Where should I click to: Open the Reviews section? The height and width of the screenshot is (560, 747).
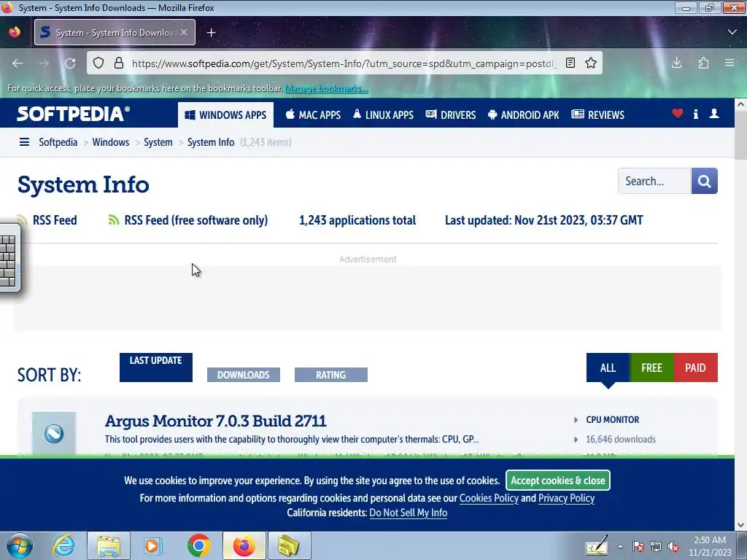tap(598, 114)
